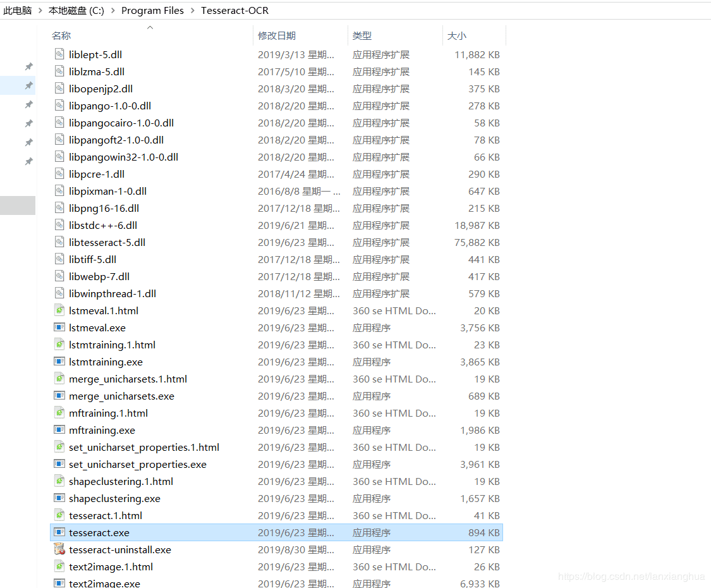Expand the chevron after 此电脑 in breadcrumb
711x588 pixels.
(x=40, y=11)
